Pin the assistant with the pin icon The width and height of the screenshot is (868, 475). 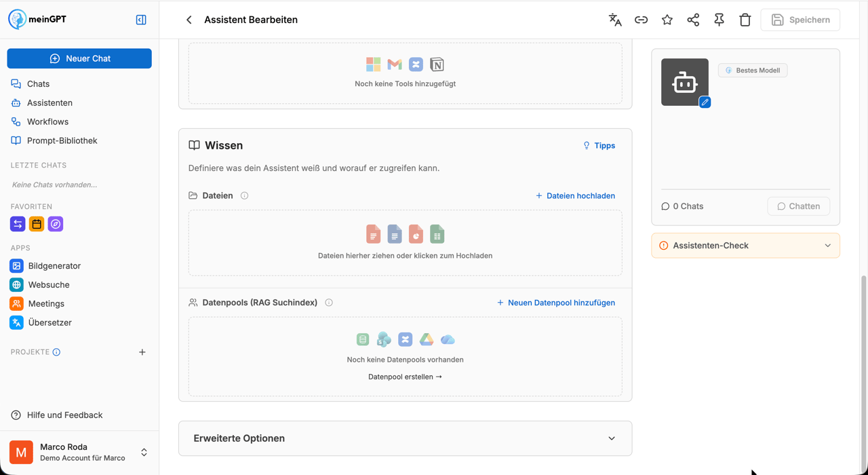(x=719, y=20)
